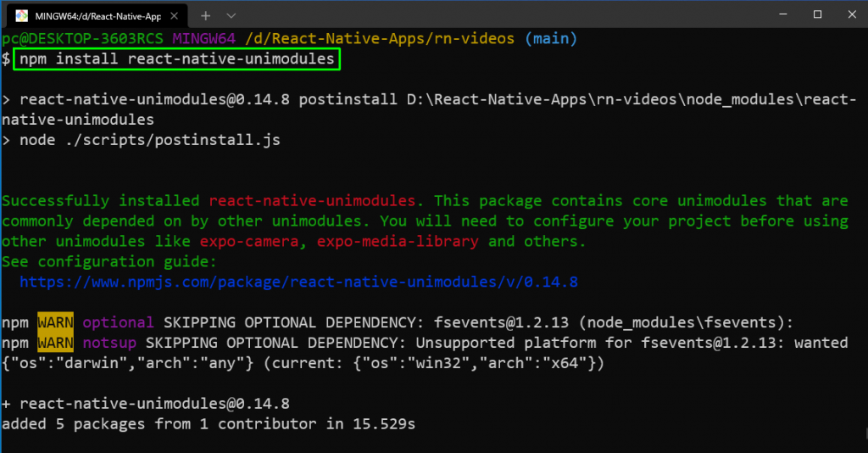Click 'node ./scripts/postinstall.js' line
Screen dimensions: 868x453
pyautogui.click(x=149, y=140)
